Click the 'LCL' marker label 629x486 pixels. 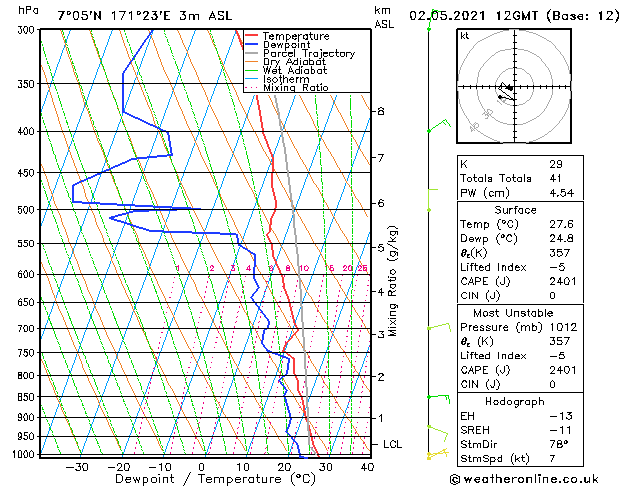[x=392, y=444]
